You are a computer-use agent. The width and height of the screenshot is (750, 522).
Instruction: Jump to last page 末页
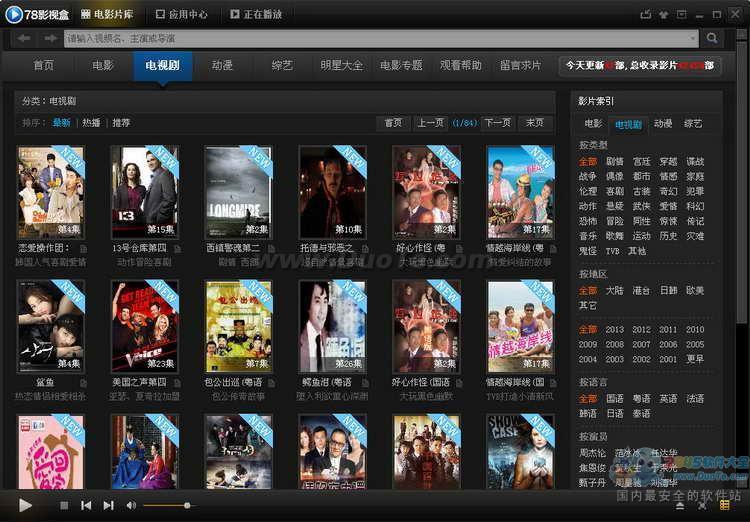pos(535,123)
